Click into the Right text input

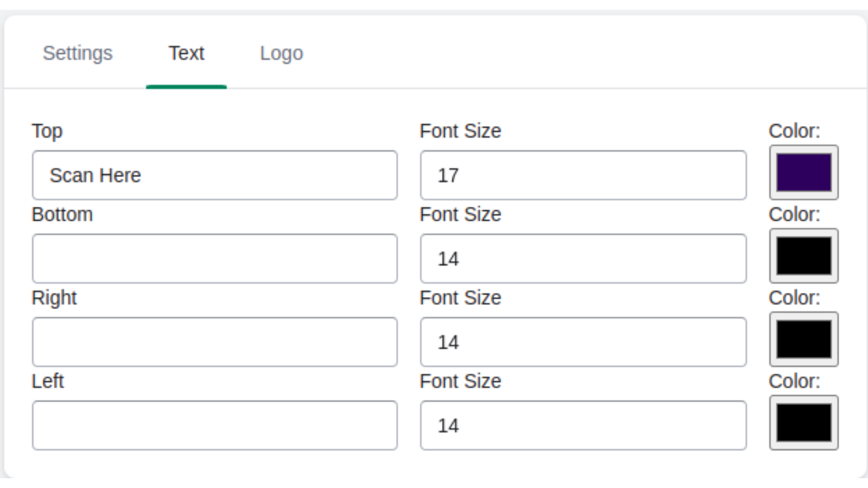215,342
